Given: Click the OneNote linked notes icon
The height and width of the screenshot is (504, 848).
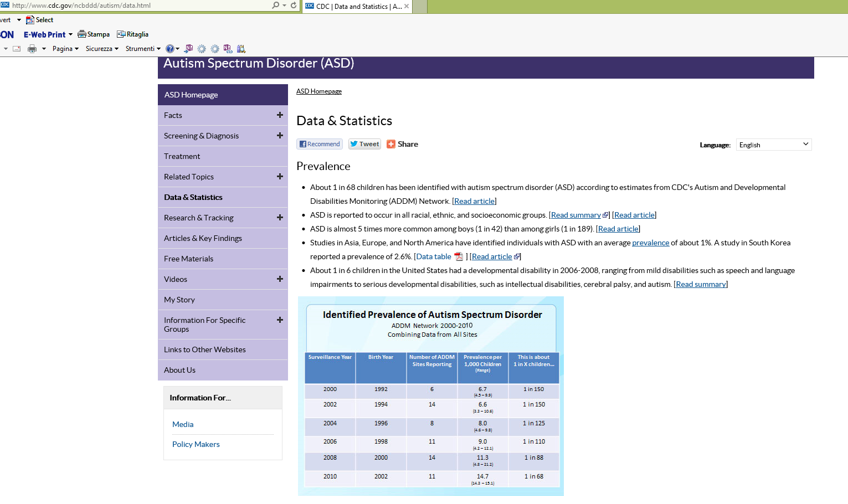Looking at the screenshot, I should point(228,49).
